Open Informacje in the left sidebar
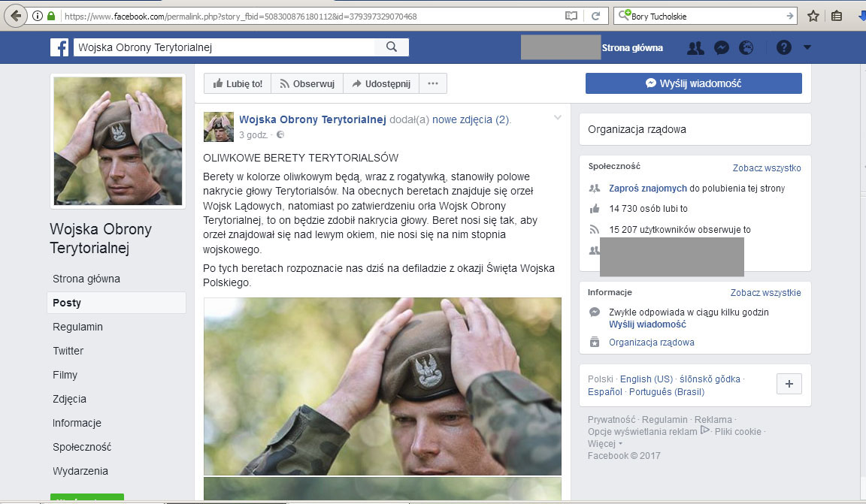 (77, 423)
